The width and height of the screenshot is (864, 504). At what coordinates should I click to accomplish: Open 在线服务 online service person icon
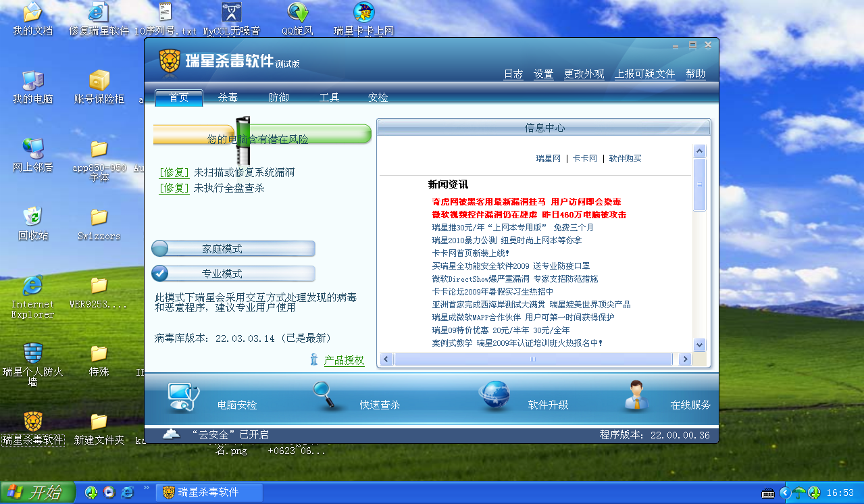coord(636,396)
